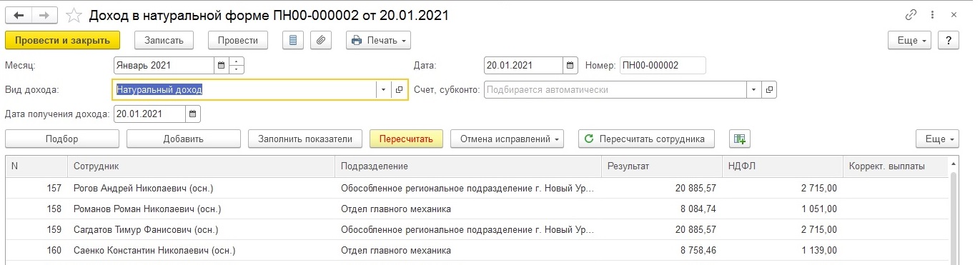Click the Номер input field

pyautogui.click(x=663, y=65)
